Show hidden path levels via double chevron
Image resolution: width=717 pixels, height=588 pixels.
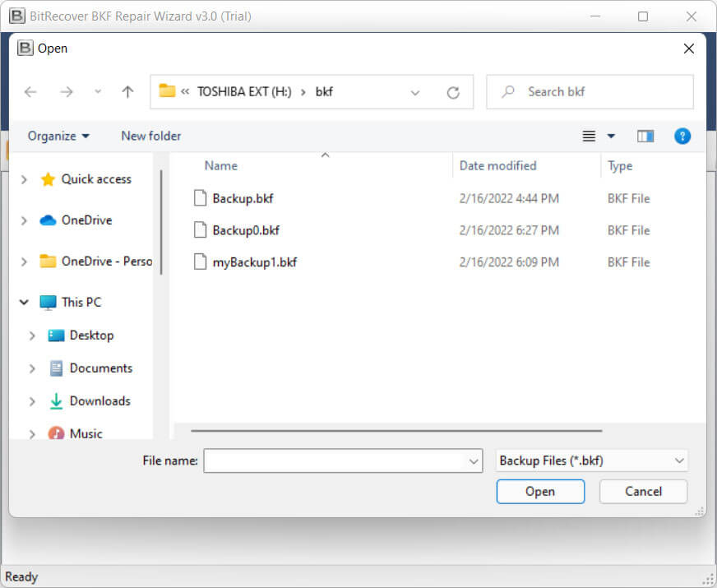pyautogui.click(x=185, y=92)
